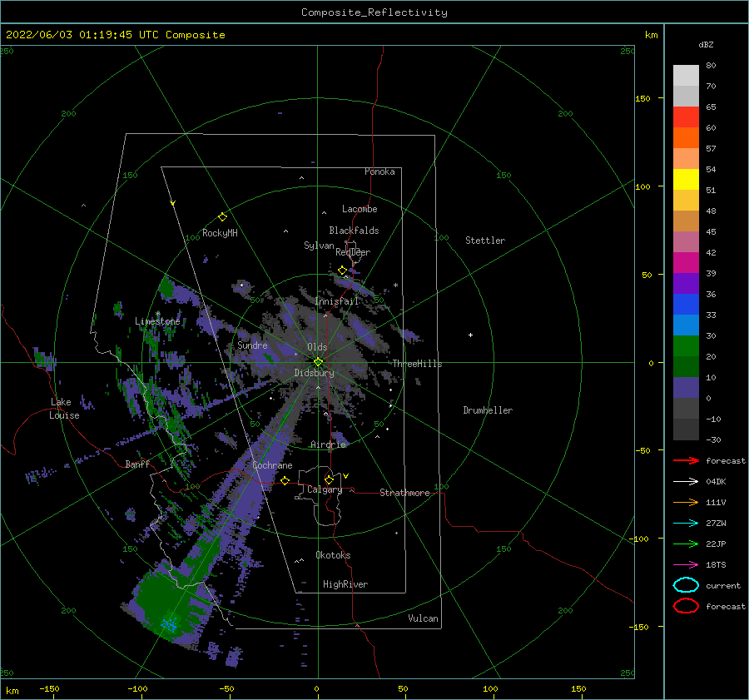Click the green 22JP arrow in legend
The width and height of the screenshot is (749, 700).
coord(686,544)
